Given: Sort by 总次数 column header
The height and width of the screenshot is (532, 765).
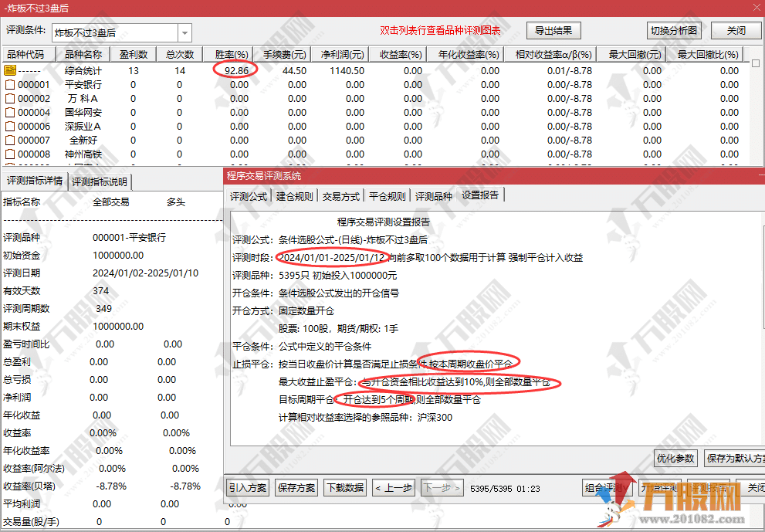Looking at the screenshot, I should pyautogui.click(x=180, y=54).
